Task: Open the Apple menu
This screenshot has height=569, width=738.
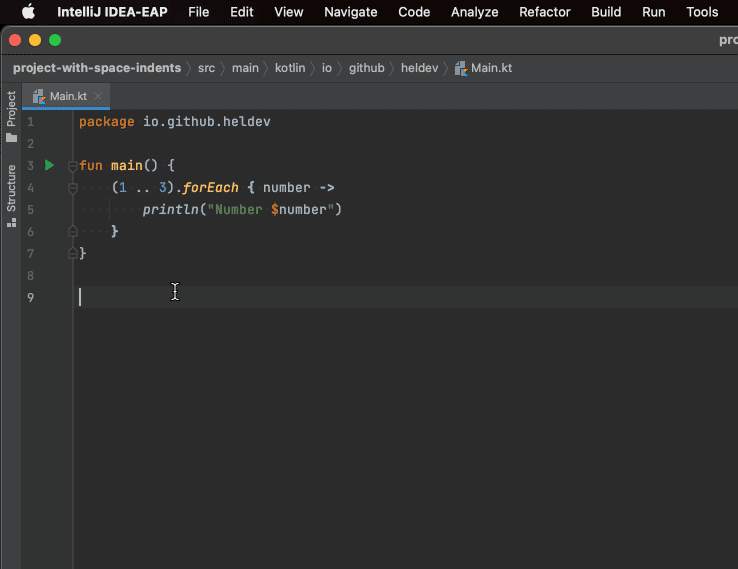Action: (28, 12)
